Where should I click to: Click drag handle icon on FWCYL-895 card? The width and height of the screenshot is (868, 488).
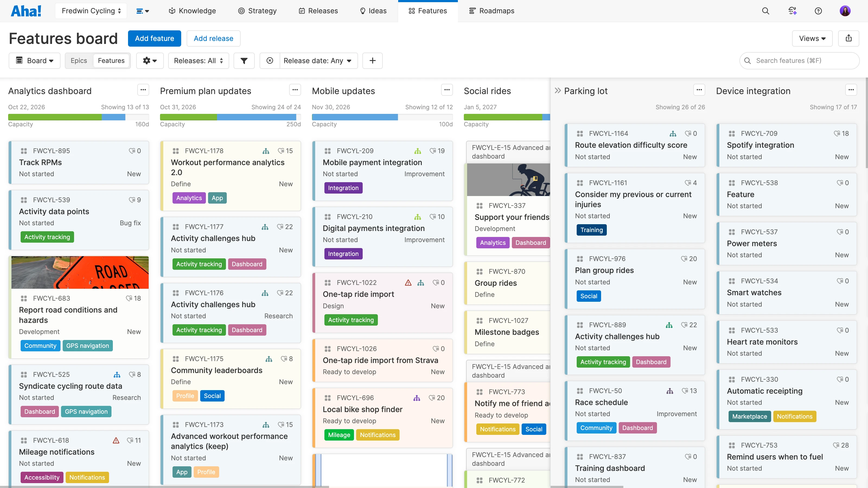[x=24, y=151]
